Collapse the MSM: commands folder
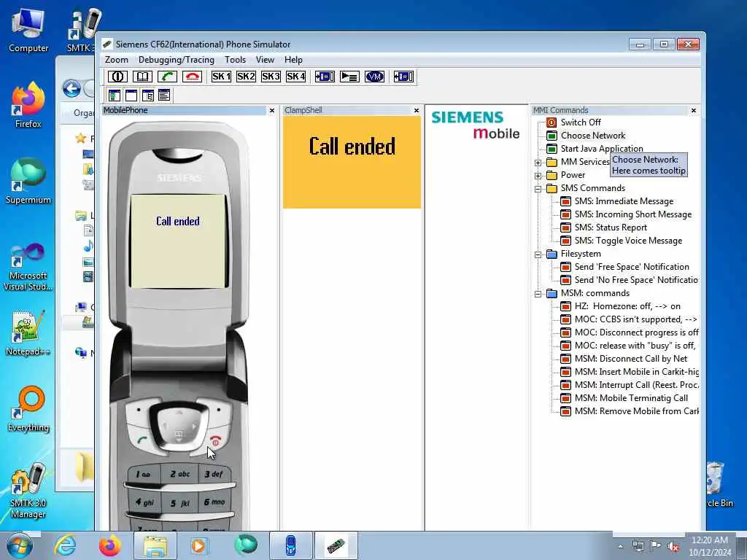 [x=538, y=294]
